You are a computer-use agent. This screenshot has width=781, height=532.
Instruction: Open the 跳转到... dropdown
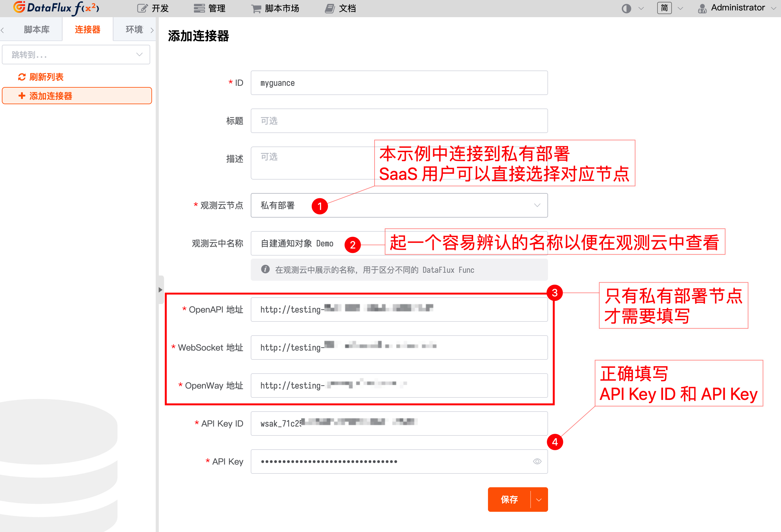tap(76, 55)
